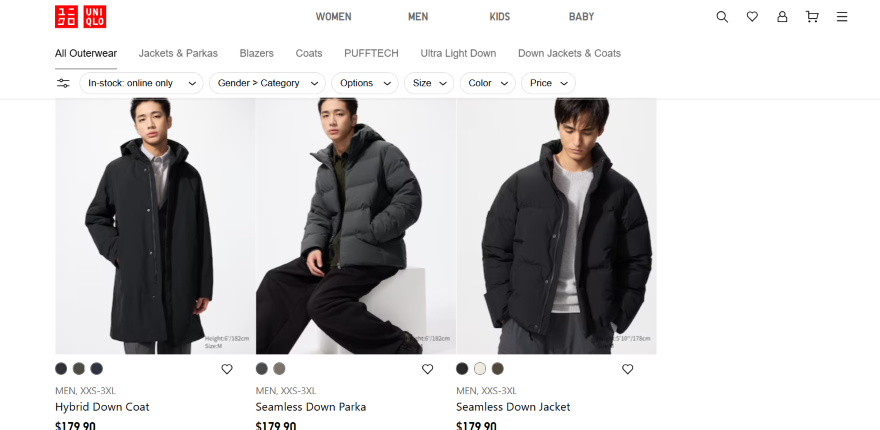
Task: Open Seamless Down Jacket product title
Action: (513, 407)
